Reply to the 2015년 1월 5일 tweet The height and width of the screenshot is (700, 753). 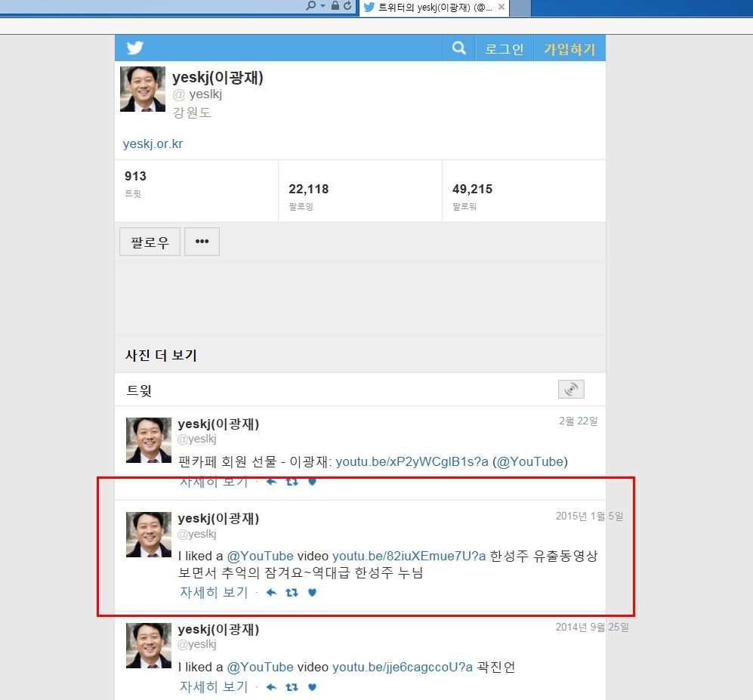click(x=272, y=593)
